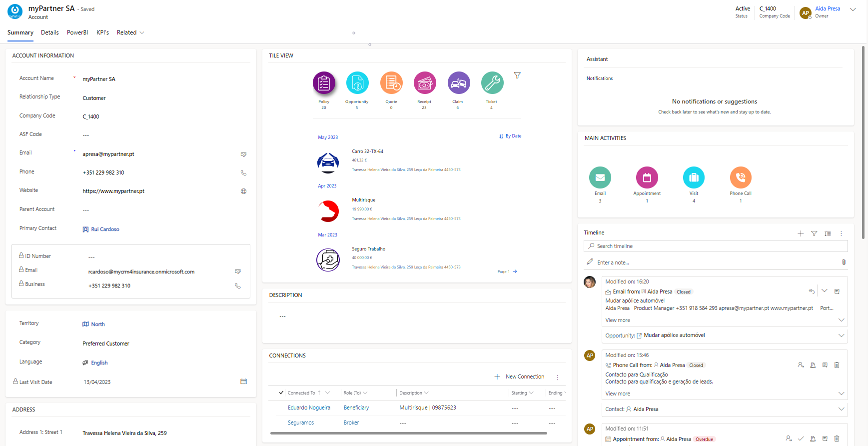Image resolution: width=868 pixels, height=446 pixels.
Task: Click the Visit activity icon
Action: (x=694, y=177)
